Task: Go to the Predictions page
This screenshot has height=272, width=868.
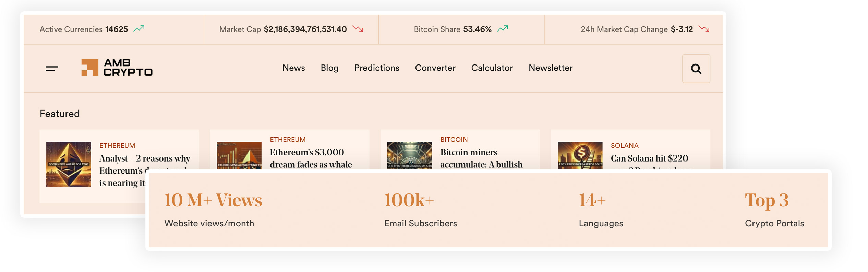Action: [377, 68]
